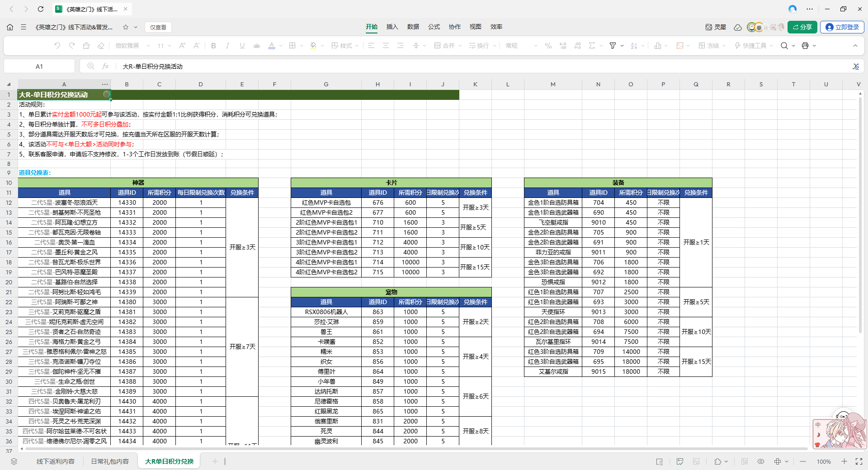This screenshot has width=868, height=470.
Task: Open document title dropdown arrow
Action: [136, 27]
